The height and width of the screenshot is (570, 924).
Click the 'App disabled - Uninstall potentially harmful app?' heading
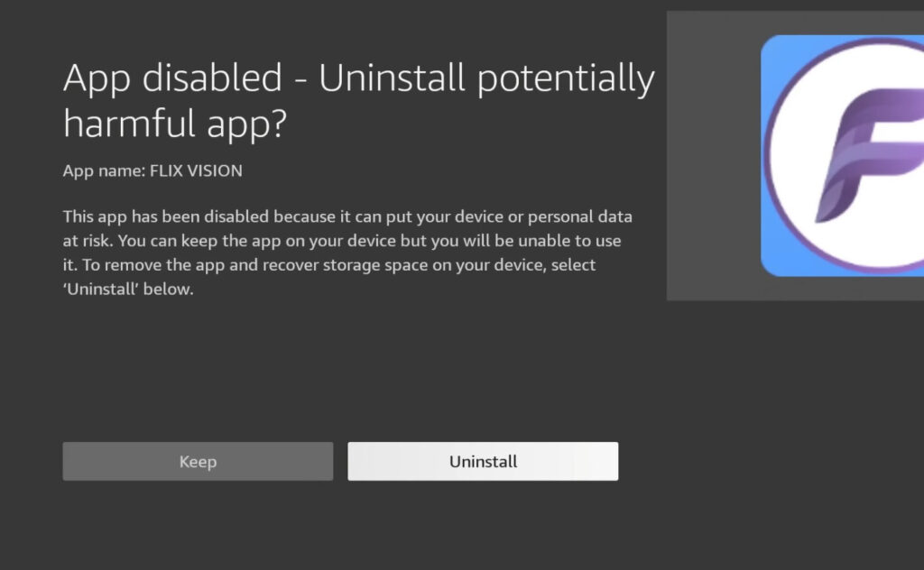click(x=359, y=101)
